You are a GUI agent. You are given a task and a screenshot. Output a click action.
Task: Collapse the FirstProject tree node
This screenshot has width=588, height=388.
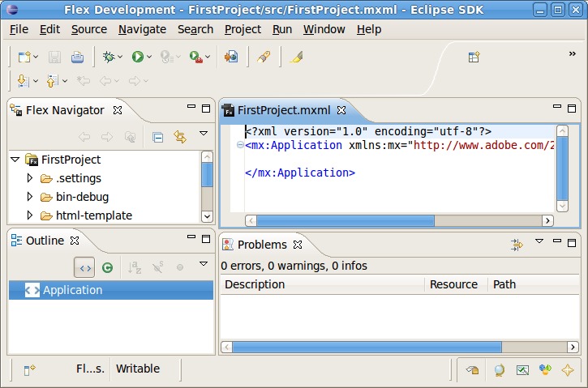15,160
